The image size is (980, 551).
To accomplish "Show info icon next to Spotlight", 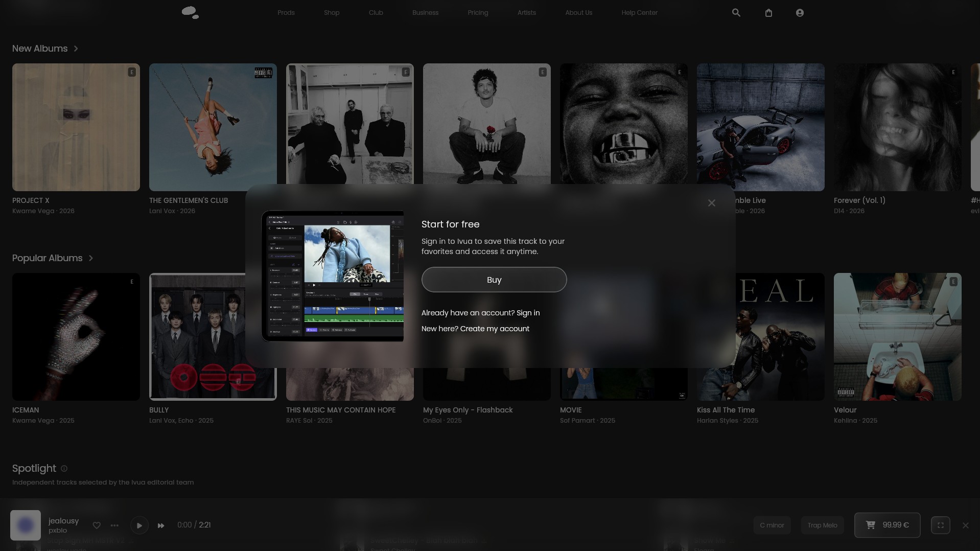I will (64, 468).
